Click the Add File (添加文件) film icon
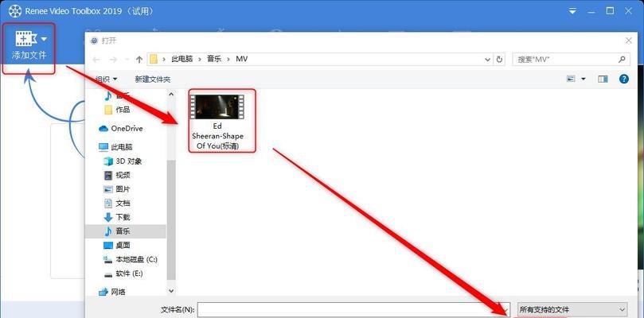Viewport: 644px width, 318px height. pos(26,39)
